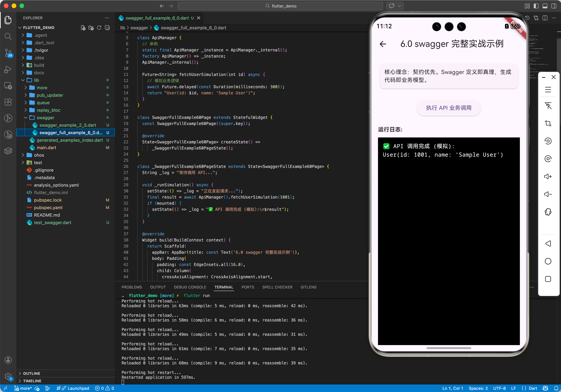
Task: Toggle bottom panel layout icon
Action: point(545,6)
